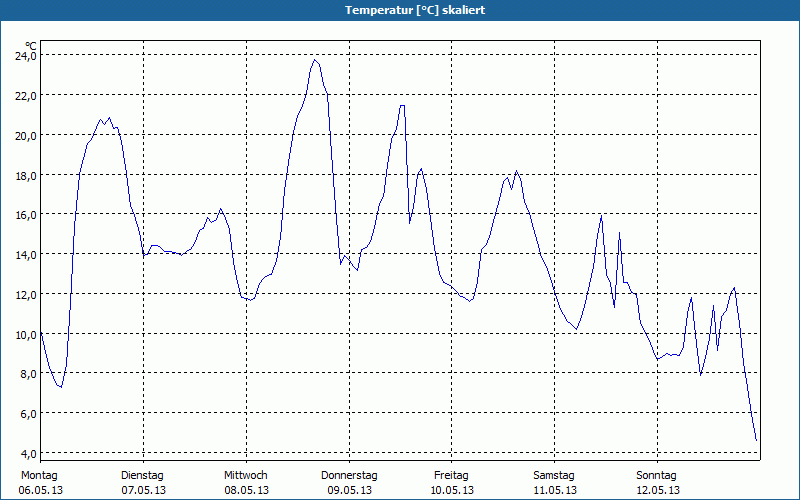Click the Mittwoch day label
The height and width of the screenshot is (500, 800).
245,476
